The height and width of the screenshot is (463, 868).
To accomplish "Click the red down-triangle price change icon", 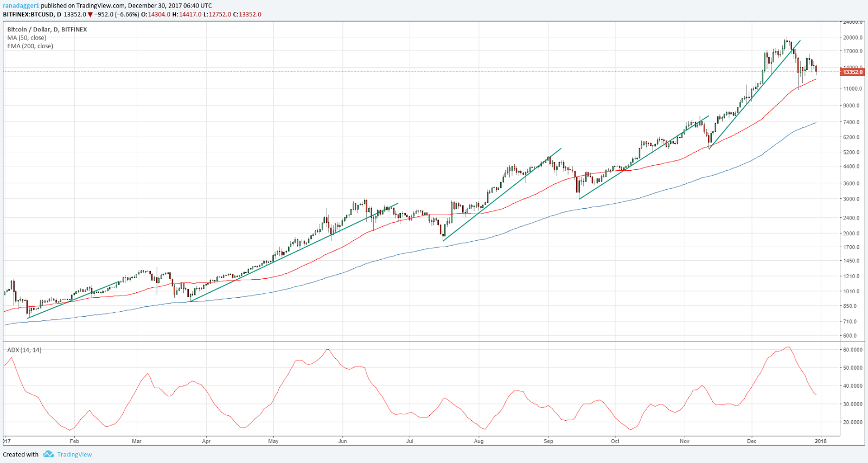I will pos(90,15).
